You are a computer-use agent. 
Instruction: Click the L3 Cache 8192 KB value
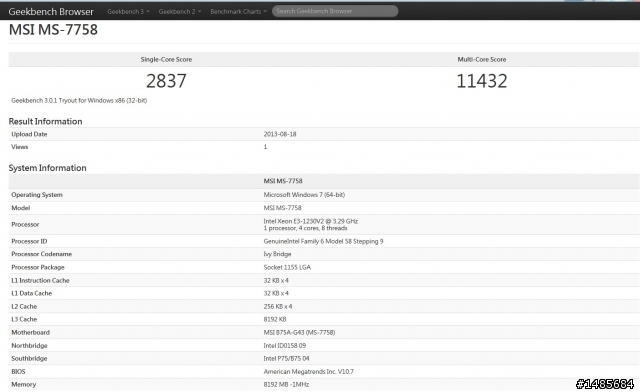pyautogui.click(x=275, y=319)
